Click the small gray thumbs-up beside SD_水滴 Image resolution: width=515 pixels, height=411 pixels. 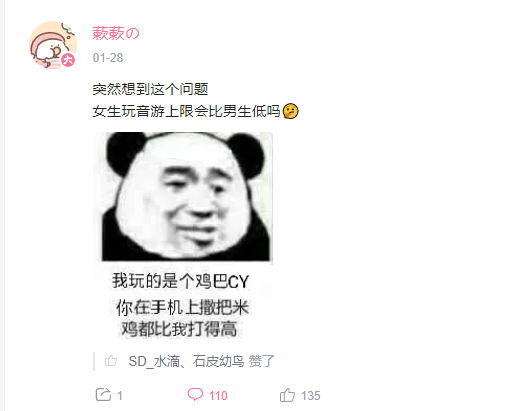coord(111,361)
